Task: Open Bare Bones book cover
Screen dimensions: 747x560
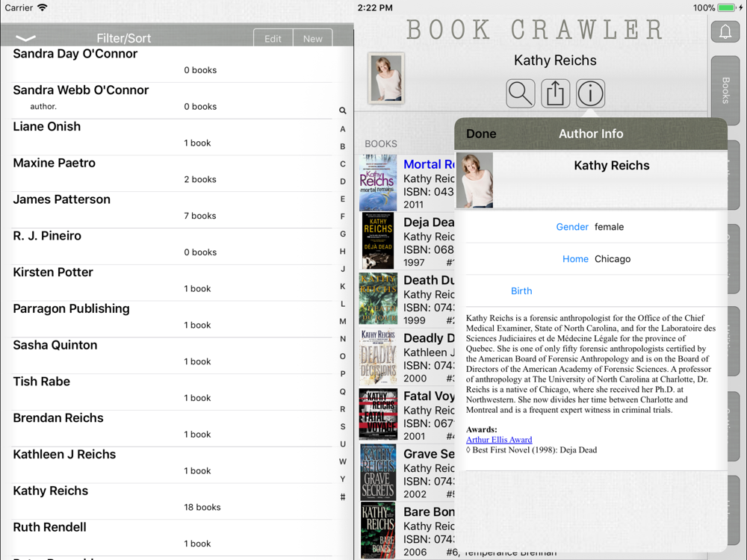Action: tap(378, 530)
